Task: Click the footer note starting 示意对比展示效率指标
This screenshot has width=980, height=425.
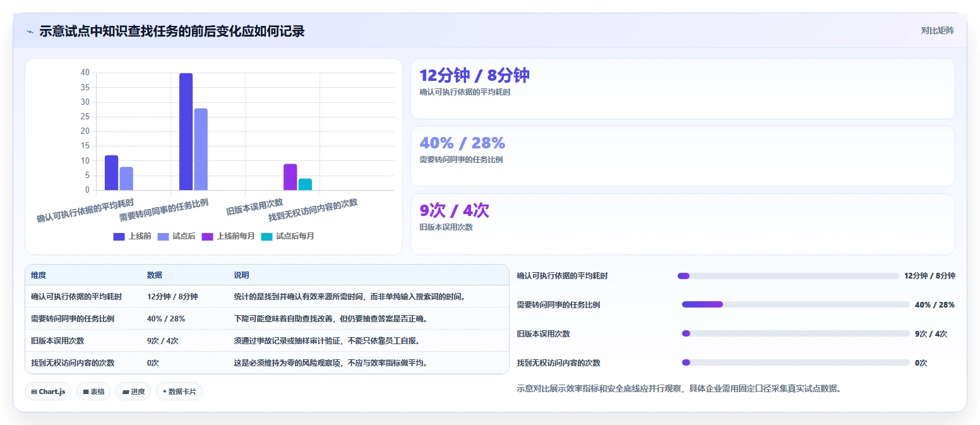Action: tap(679, 388)
